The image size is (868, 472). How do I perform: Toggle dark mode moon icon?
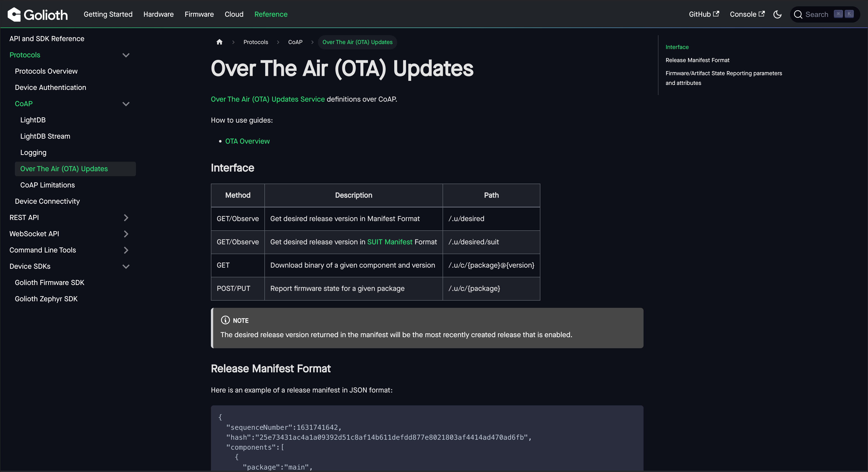(777, 14)
